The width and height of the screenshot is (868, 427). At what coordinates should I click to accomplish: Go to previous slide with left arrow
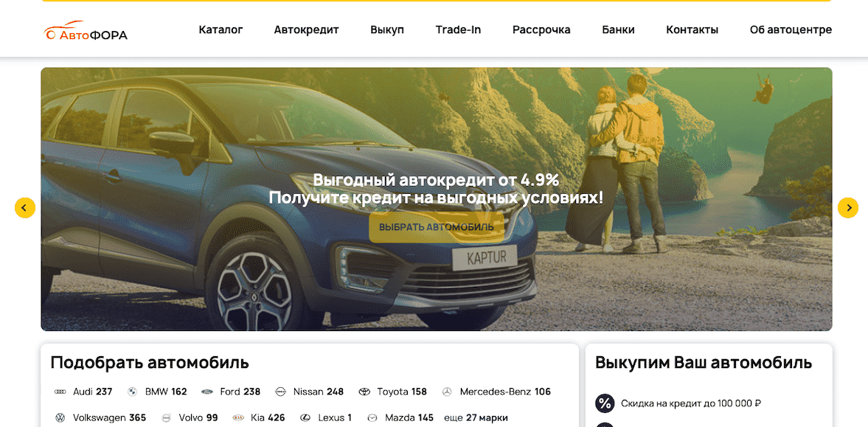[25, 208]
